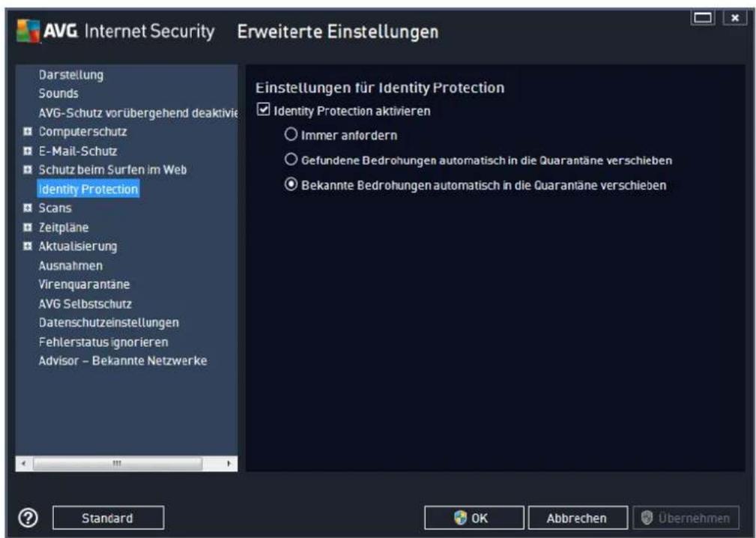Open Advisor – Bekannte Netzwerke entry
Viewport: 756px width, 538px height.
coord(122,360)
